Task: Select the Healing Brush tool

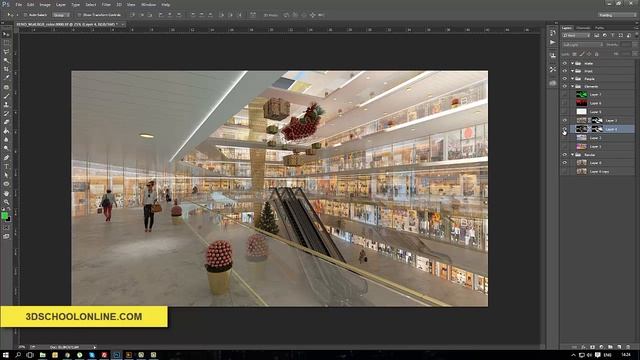Action: (x=6, y=87)
